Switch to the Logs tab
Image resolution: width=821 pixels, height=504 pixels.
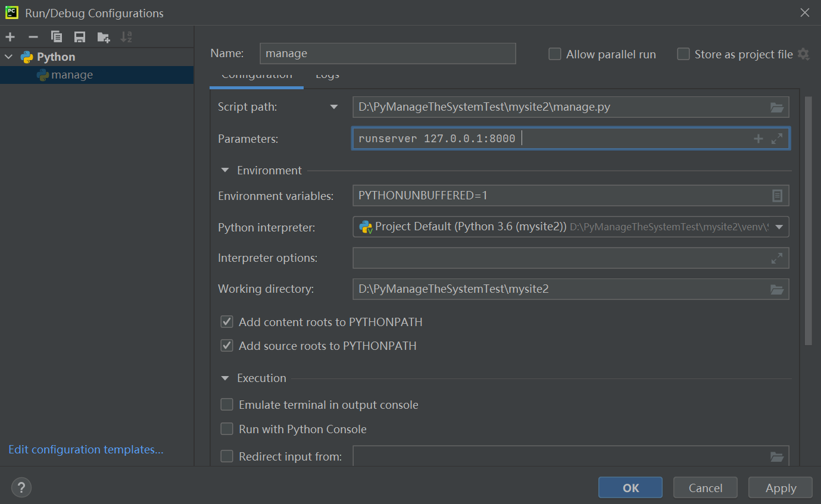tap(327, 76)
